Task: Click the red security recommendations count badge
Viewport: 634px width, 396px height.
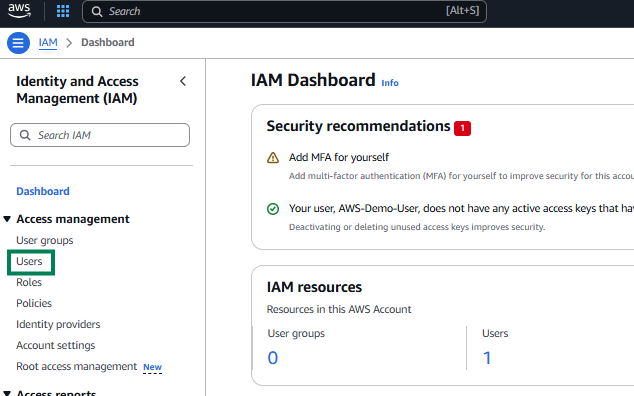Action: 462,128
